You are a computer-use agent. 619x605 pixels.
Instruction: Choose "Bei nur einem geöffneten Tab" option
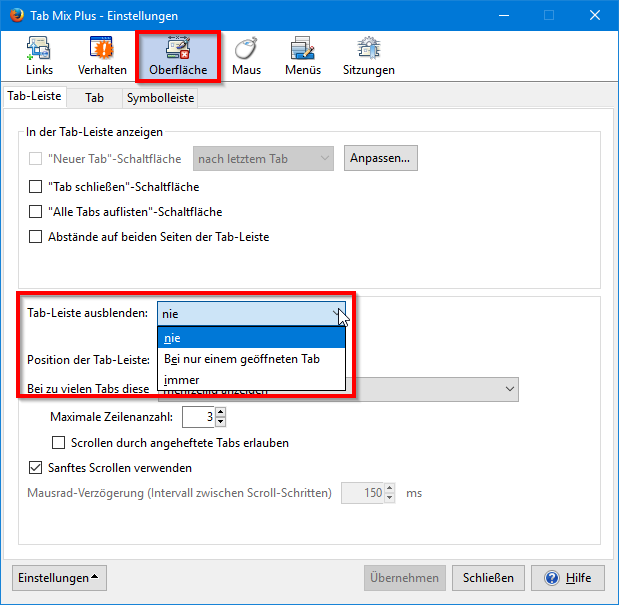pyautogui.click(x=251, y=359)
